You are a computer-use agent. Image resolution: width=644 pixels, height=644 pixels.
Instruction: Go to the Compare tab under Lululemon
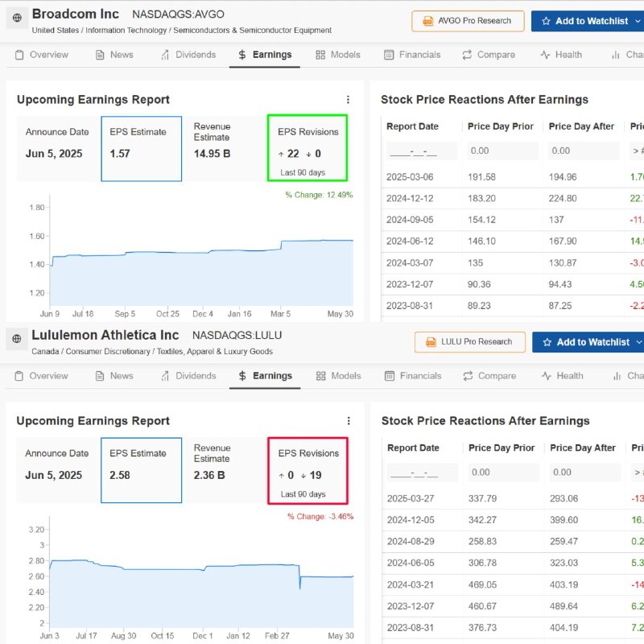pos(489,376)
